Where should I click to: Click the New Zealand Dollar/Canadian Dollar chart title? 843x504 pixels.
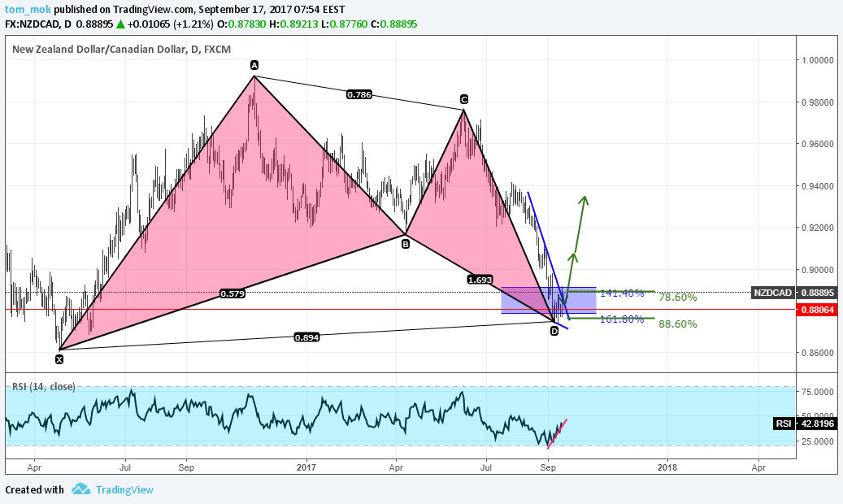coord(121,50)
